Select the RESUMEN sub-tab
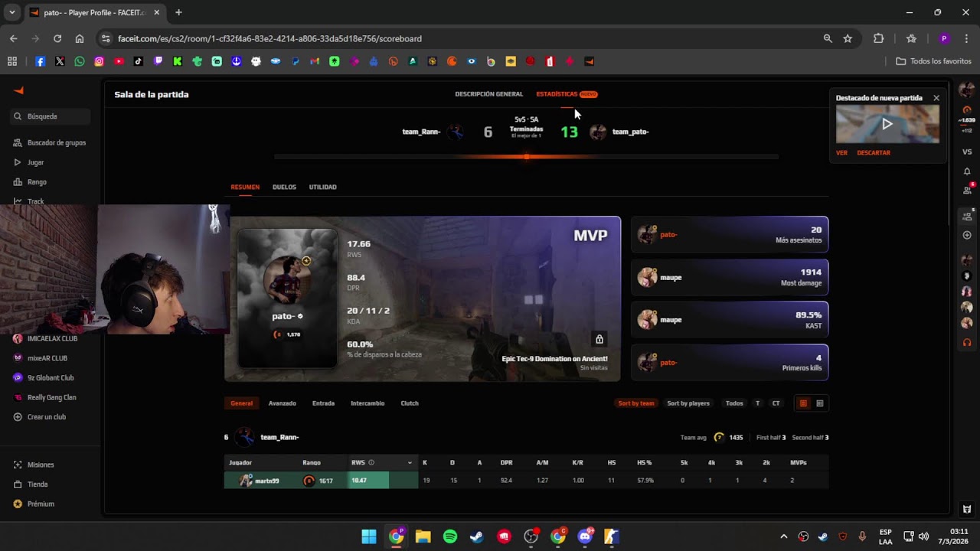 [x=245, y=187]
